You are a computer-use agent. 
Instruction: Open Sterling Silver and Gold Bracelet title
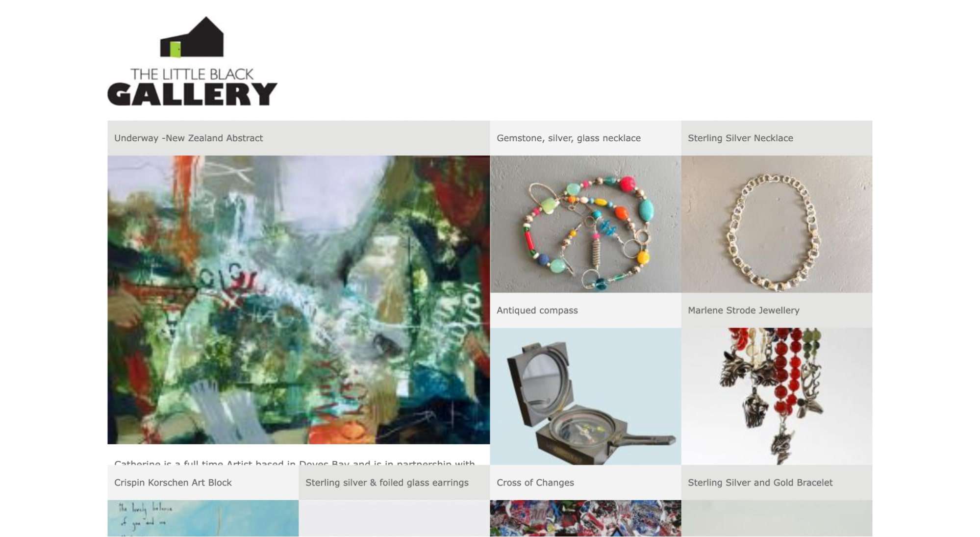pos(760,483)
